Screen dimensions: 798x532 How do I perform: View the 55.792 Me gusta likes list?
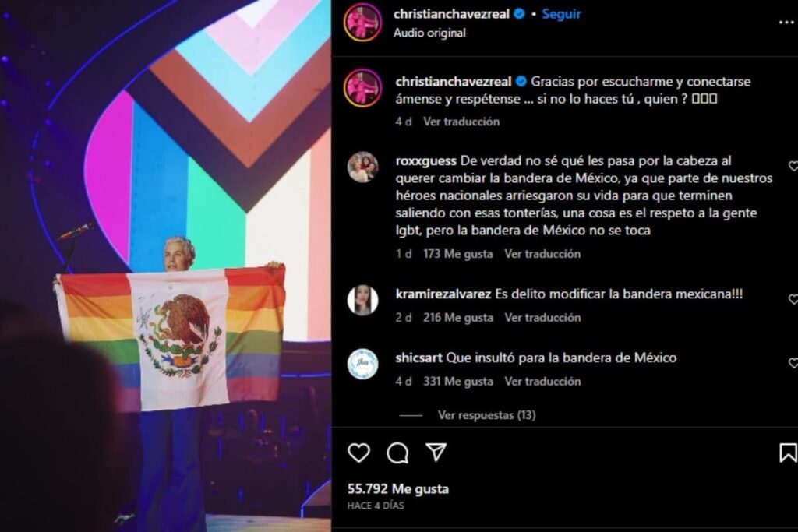click(398, 489)
